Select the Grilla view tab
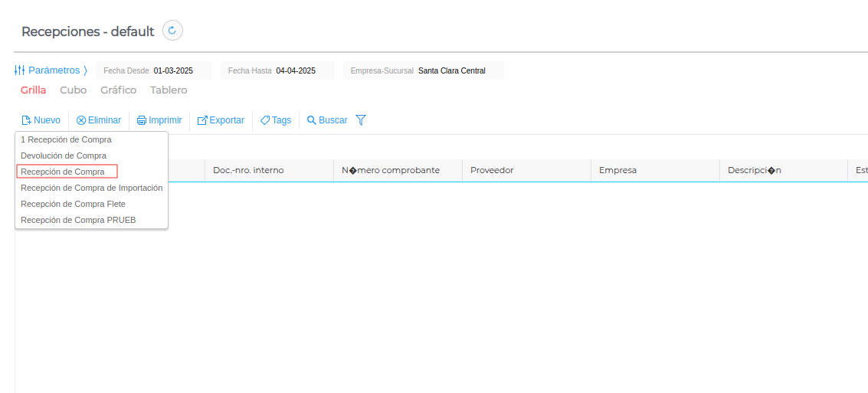 33,90
